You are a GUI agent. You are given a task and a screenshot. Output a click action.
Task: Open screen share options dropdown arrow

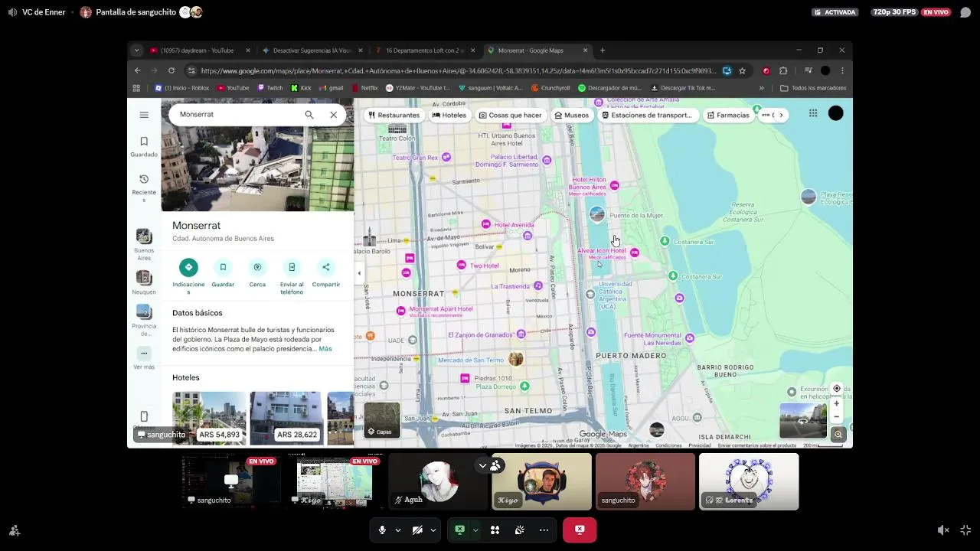(x=475, y=530)
